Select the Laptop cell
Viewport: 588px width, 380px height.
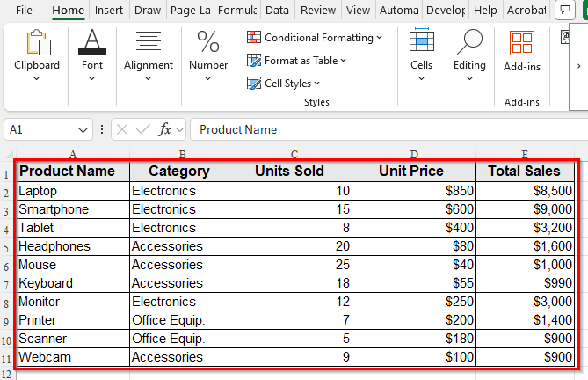(73, 191)
